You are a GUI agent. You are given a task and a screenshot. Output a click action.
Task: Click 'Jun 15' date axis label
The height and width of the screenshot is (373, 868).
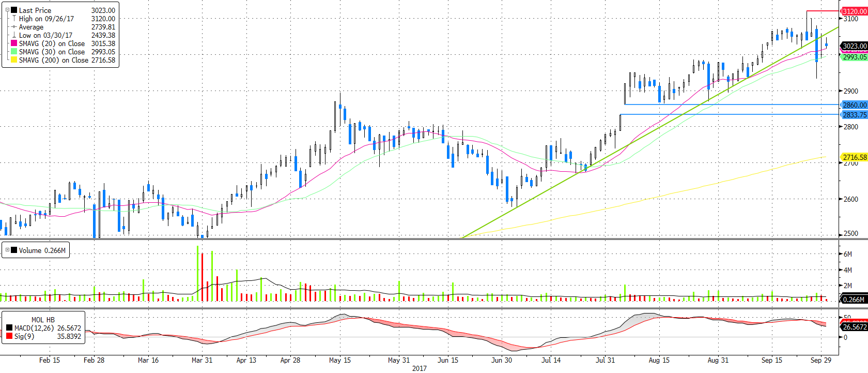448,360
